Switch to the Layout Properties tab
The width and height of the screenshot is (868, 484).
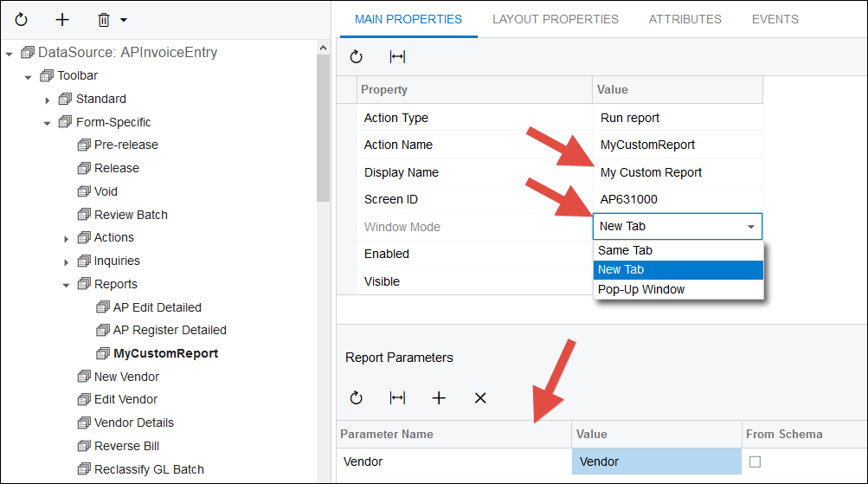pos(555,19)
